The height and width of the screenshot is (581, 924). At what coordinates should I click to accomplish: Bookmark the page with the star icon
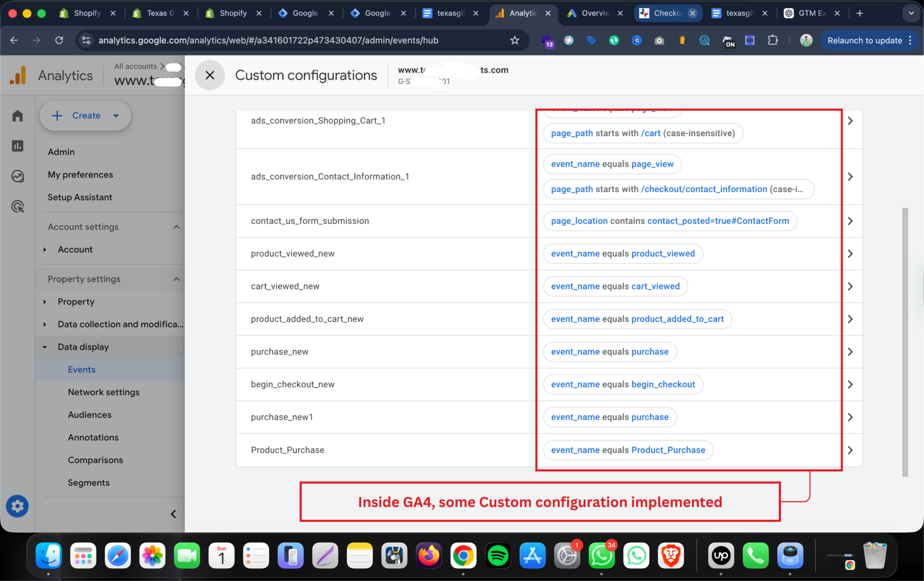point(515,40)
